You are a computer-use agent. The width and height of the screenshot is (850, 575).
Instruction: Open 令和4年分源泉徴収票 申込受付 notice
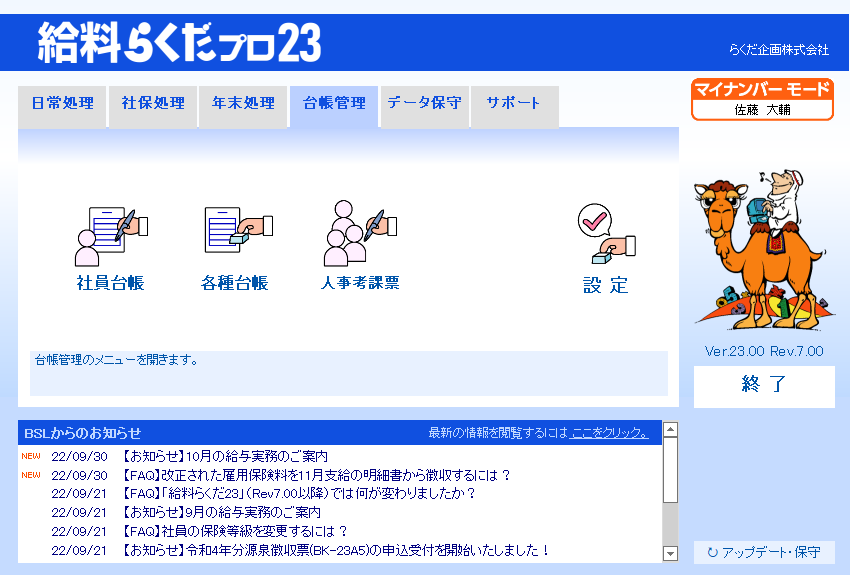[x=334, y=550]
